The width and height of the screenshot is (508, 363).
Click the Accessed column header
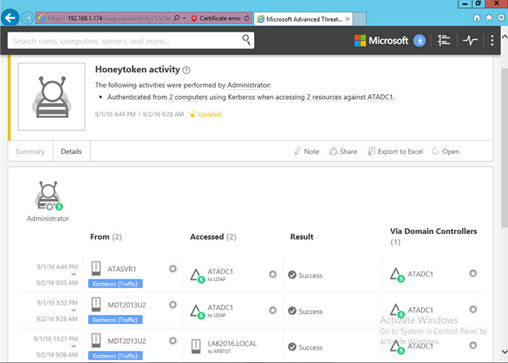tap(213, 237)
